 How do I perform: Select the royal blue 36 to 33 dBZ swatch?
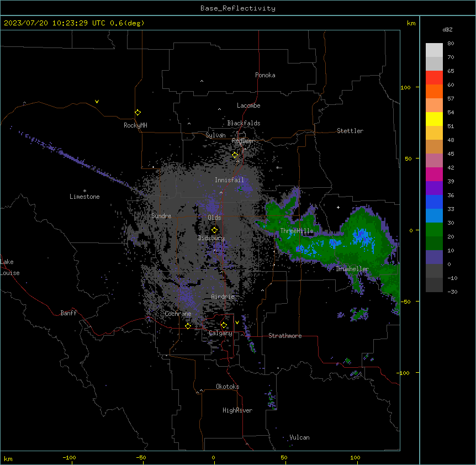434,202
